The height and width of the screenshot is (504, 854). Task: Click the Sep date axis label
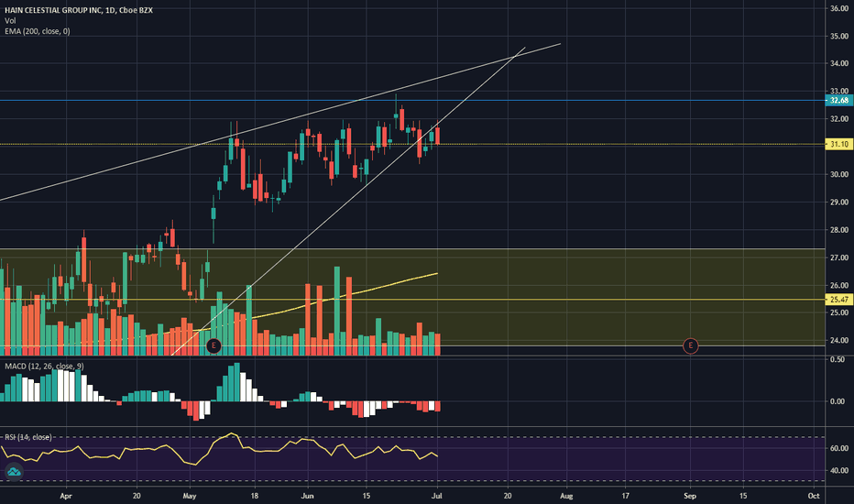pyautogui.click(x=690, y=496)
